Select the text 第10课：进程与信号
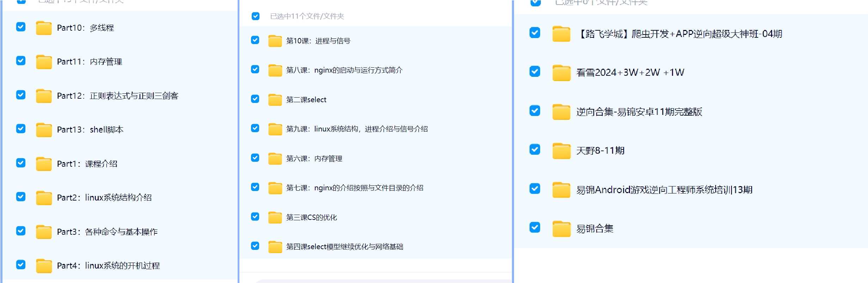This screenshot has height=283, width=868. (x=318, y=41)
